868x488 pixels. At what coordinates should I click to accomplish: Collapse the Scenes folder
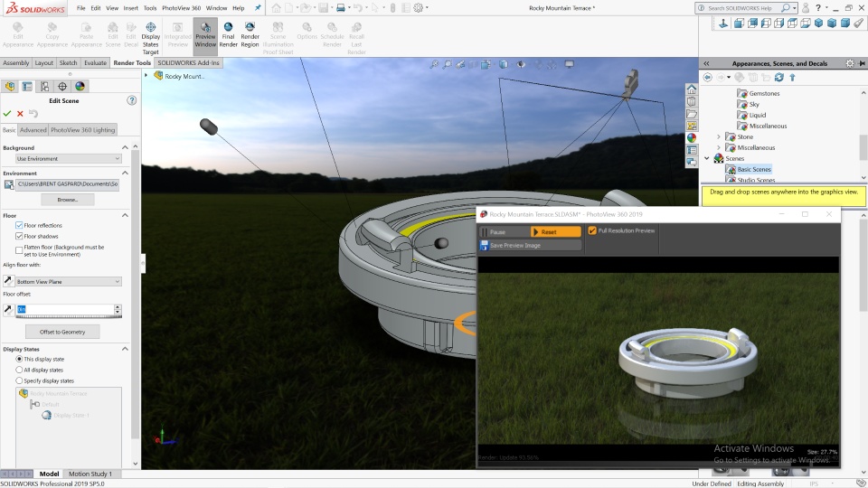[x=707, y=158]
